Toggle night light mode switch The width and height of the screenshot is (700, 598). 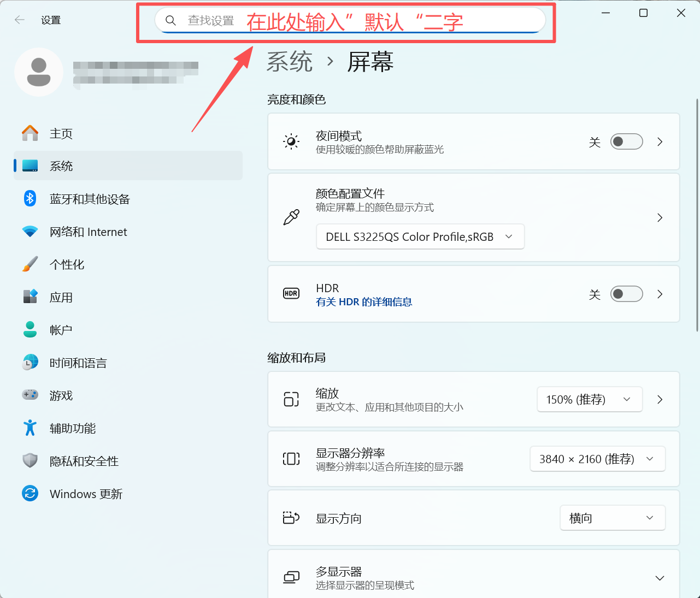pos(626,142)
